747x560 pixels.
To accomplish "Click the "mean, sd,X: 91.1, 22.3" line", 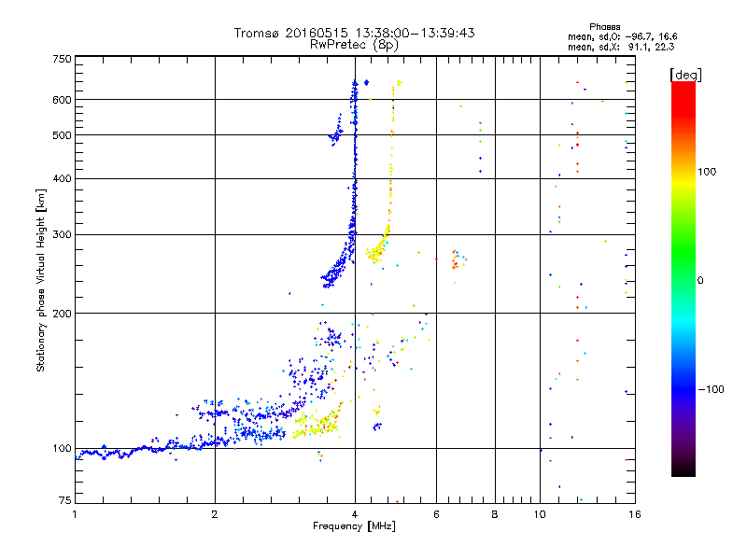I will (621, 47).
